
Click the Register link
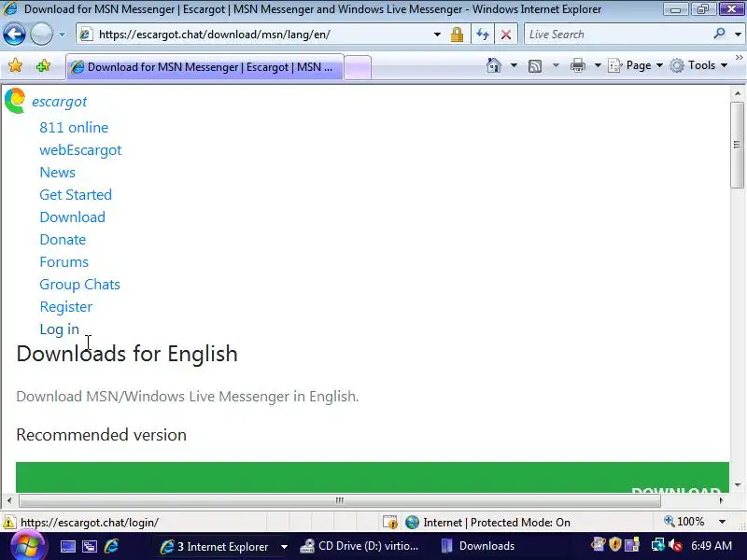[65, 307]
